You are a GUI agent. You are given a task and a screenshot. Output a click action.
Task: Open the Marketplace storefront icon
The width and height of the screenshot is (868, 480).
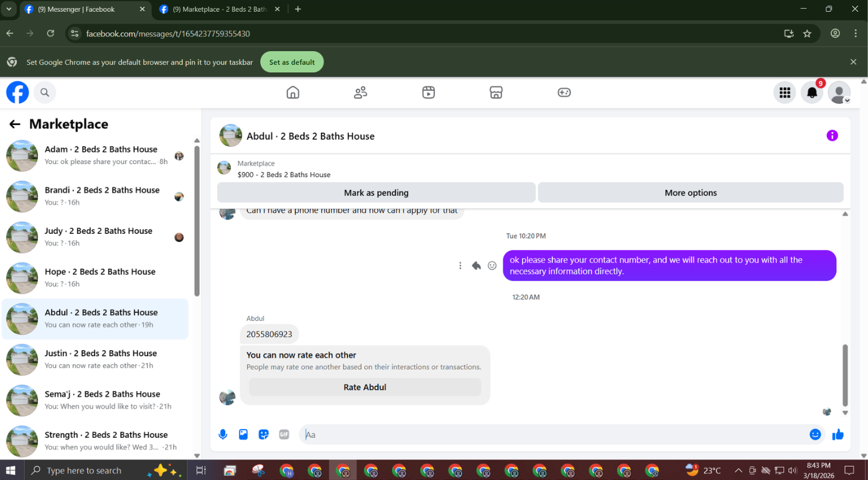coord(496,93)
